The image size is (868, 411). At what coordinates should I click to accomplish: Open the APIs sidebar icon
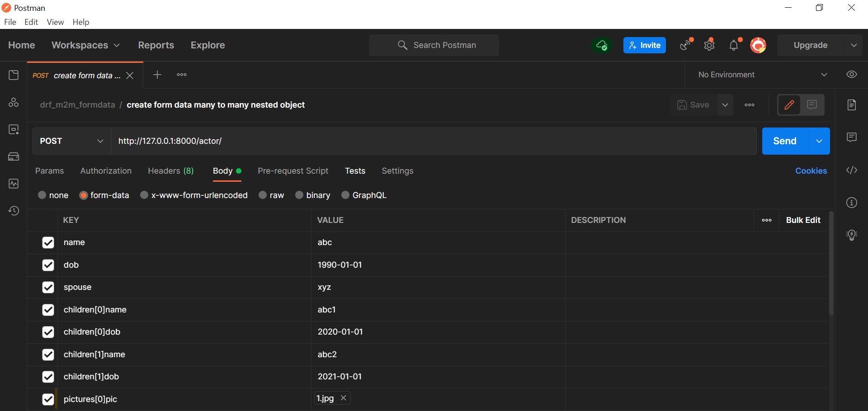[x=14, y=102]
